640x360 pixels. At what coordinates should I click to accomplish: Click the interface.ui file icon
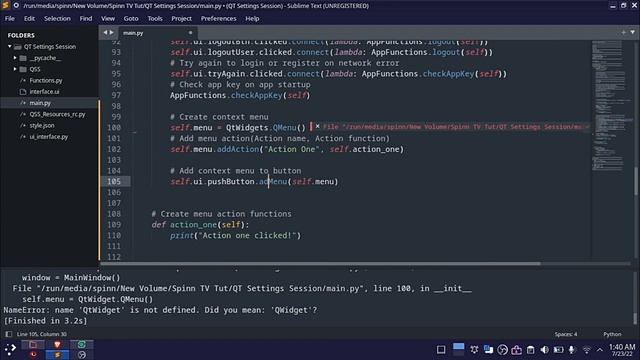(23, 92)
